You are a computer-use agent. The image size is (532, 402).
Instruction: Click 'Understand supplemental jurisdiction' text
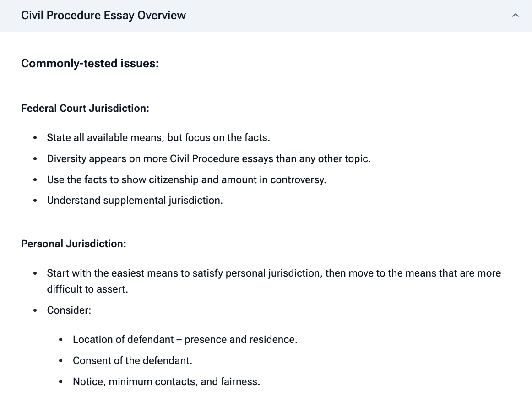(135, 201)
